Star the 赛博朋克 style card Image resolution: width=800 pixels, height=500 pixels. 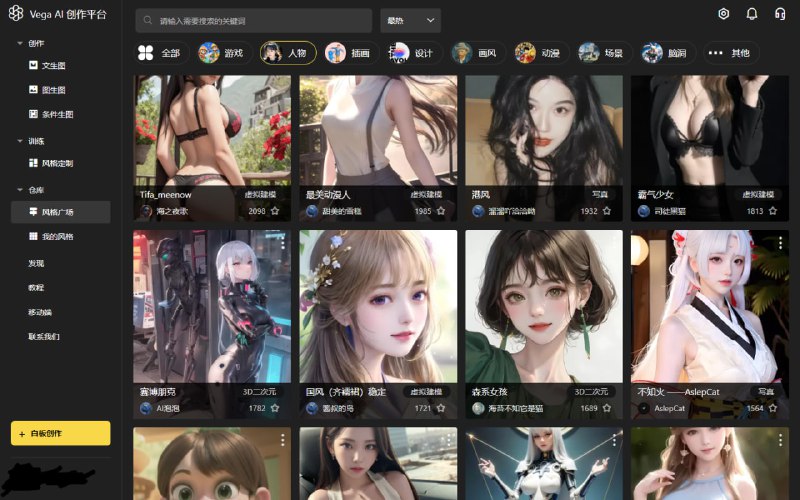click(275, 408)
